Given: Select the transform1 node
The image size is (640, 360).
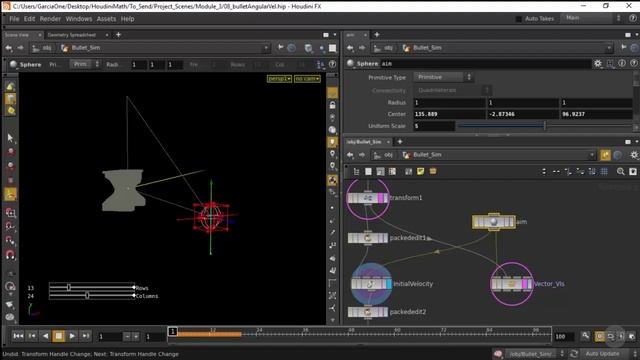Looking at the screenshot, I should pos(368,198).
